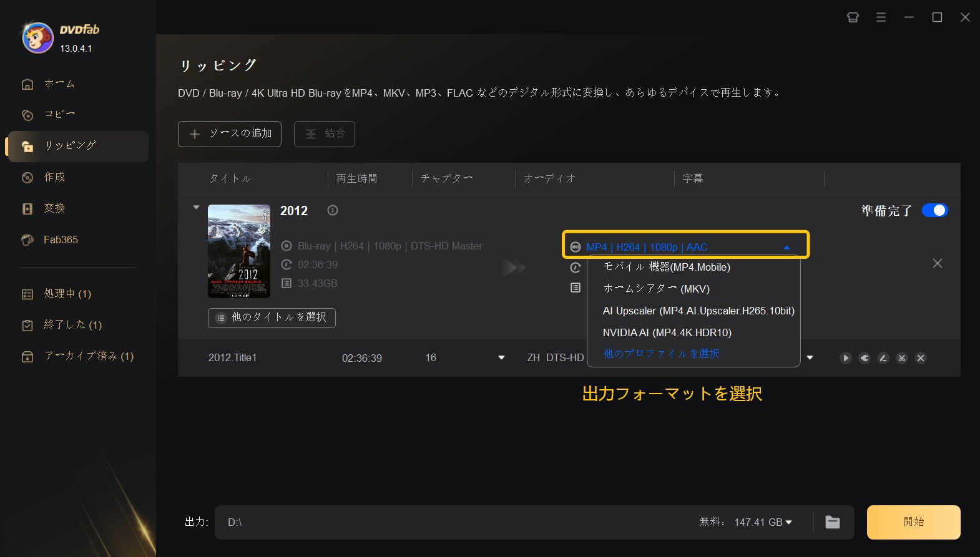Click the 2012 movie poster thumbnail
This screenshot has width=980, height=557.
[x=239, y=251]
